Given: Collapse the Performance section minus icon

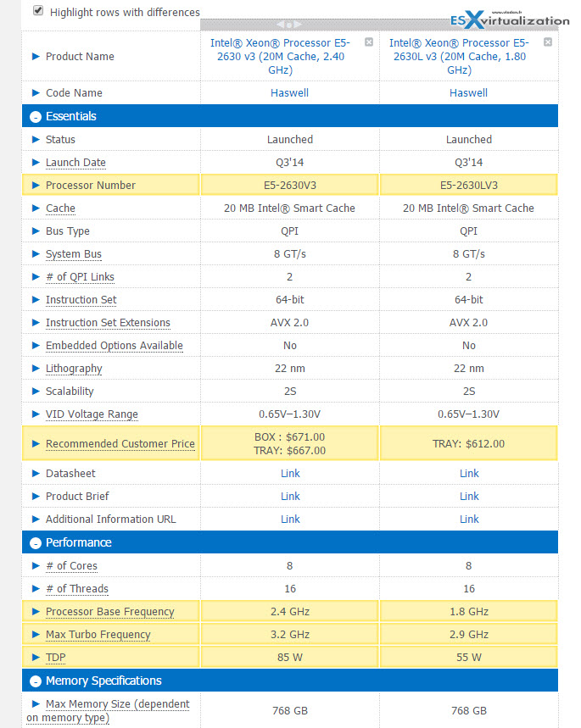Looking at the screenshot, I should [36, 542].
